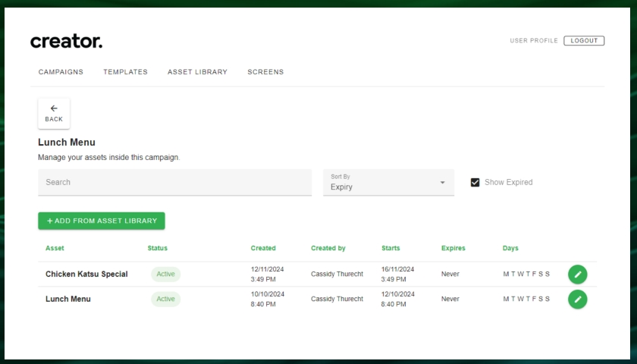
Task: Click the edit pencil for Chicken Katsu Special
Action: [577, 275]
